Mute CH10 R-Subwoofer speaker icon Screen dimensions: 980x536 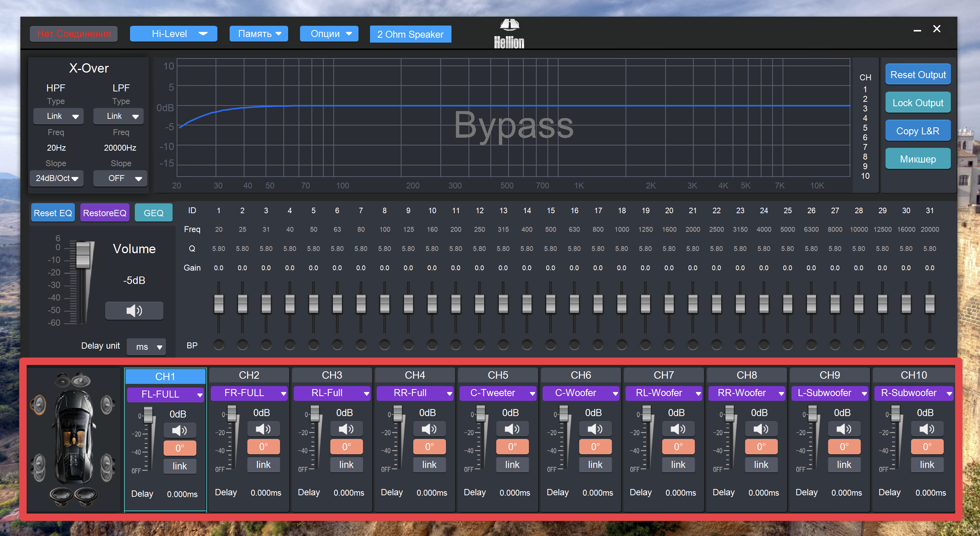coord(926,429)
